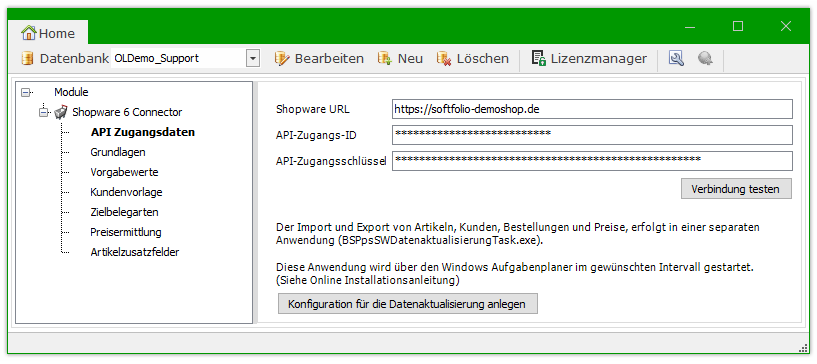This screenshot has width=817, height=364.
Task: Click the Shopware URL label
Action: tap(313, 110)
